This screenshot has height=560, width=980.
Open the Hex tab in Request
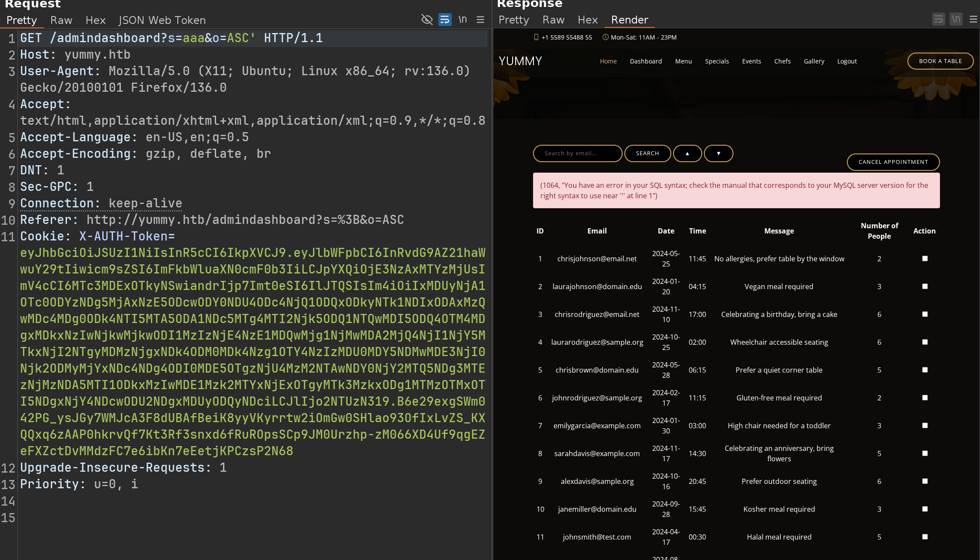95,20
